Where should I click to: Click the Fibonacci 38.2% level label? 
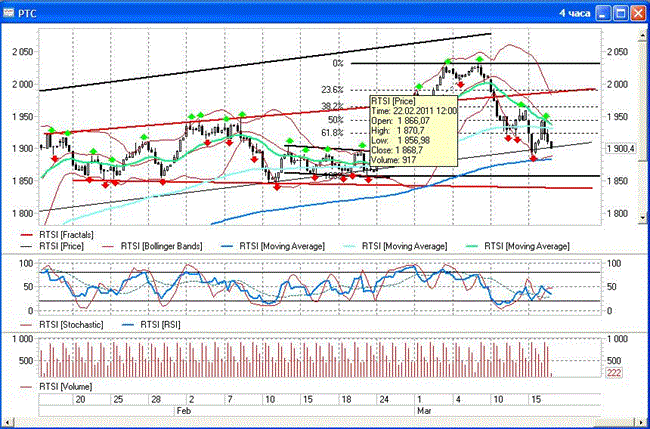[x=332, y=106]
